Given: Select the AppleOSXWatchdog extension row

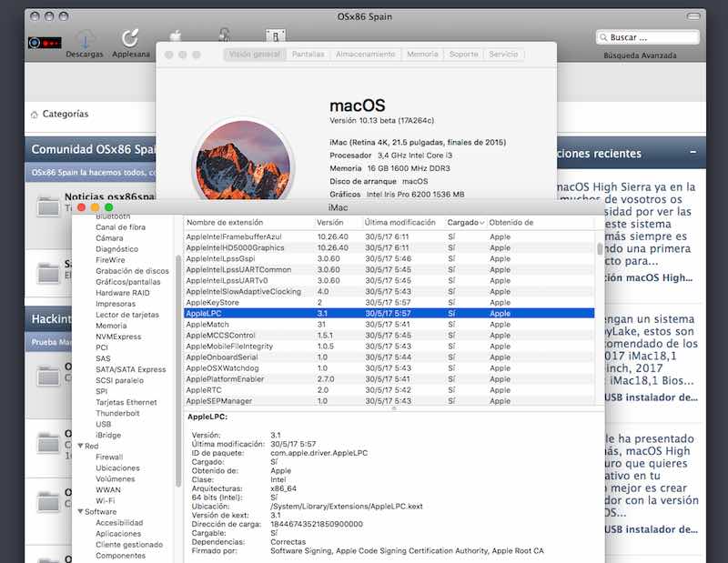Looking at the screenshot, I should click(389, 368).
